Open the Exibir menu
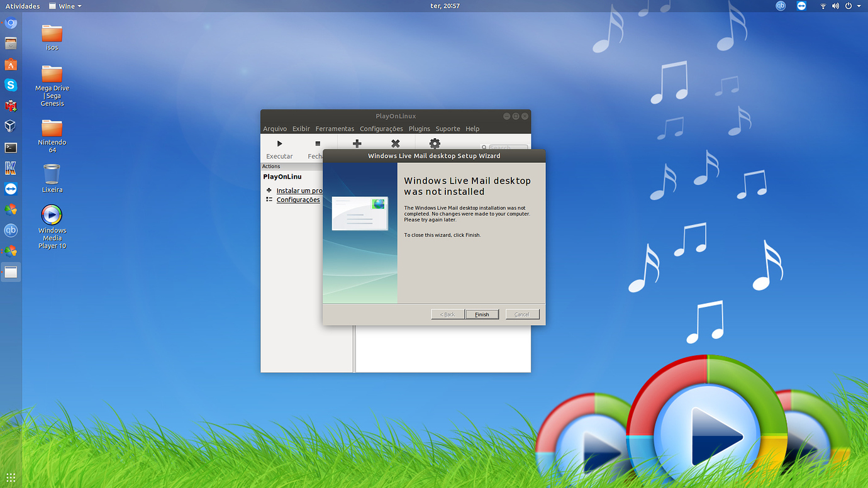Viewport: 868px width, 488px height. (x=301, y=129)
